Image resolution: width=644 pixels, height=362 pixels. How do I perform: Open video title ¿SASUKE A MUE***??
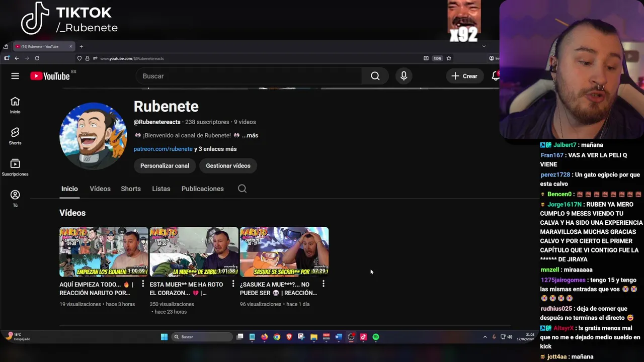(x=278, y=289)
